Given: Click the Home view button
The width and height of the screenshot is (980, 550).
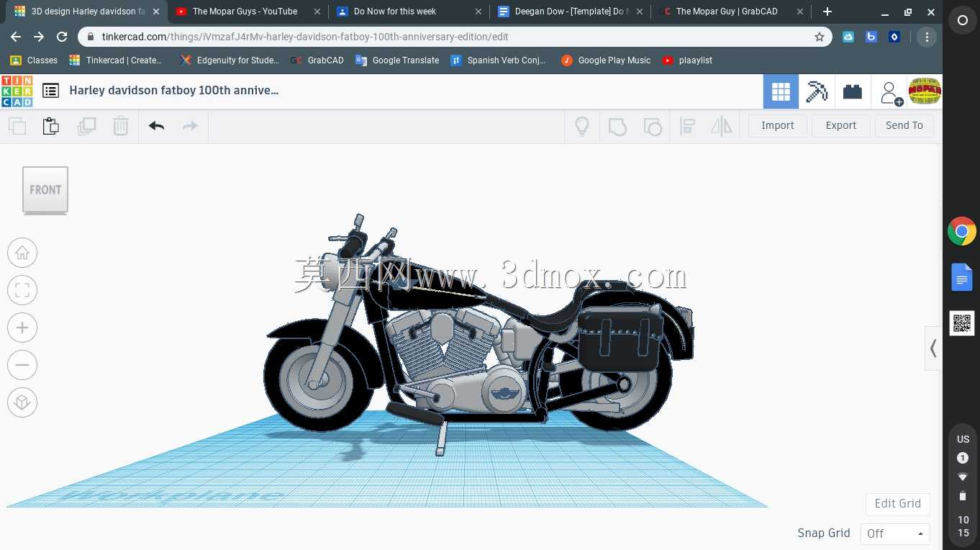Looking at the screenshot, I should click(22, 253).
